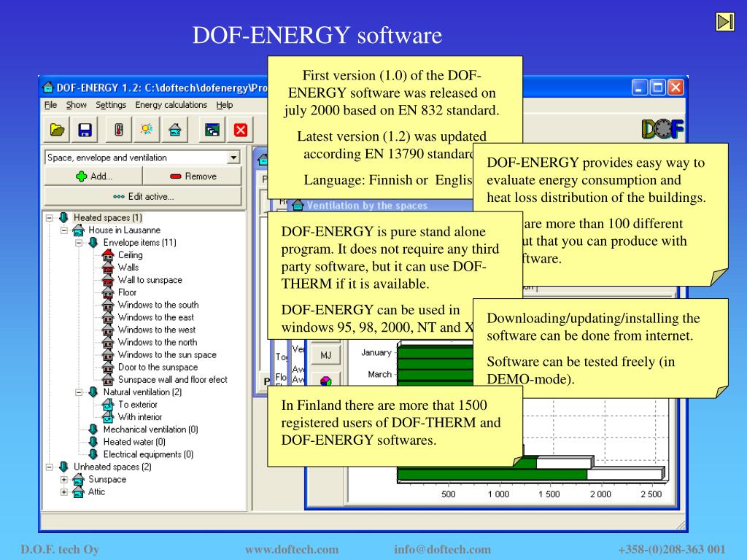Screen dimensions: 747x560
Task: Click the With interior ventilation icon
Action: tap(108, 417)
